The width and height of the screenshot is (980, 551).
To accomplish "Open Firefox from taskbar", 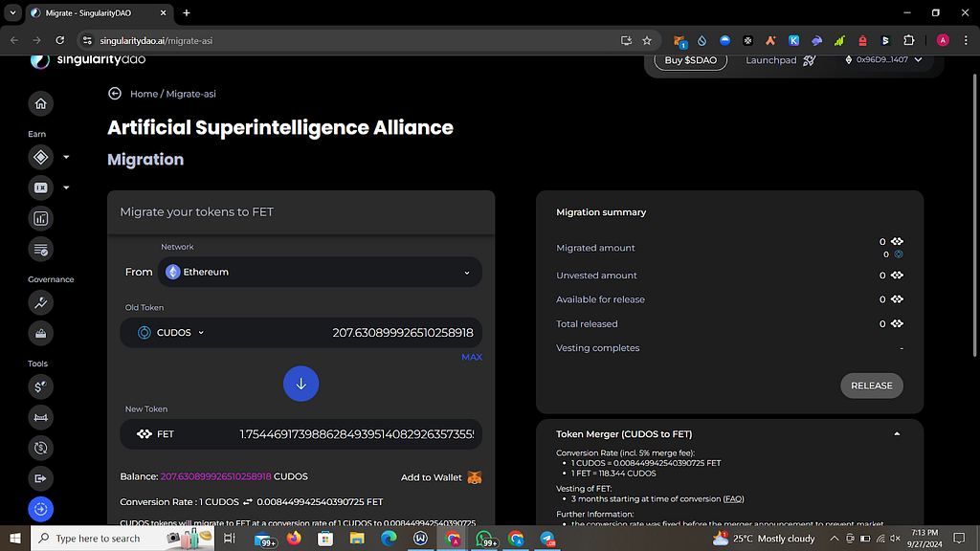I will tap(293, 539).
